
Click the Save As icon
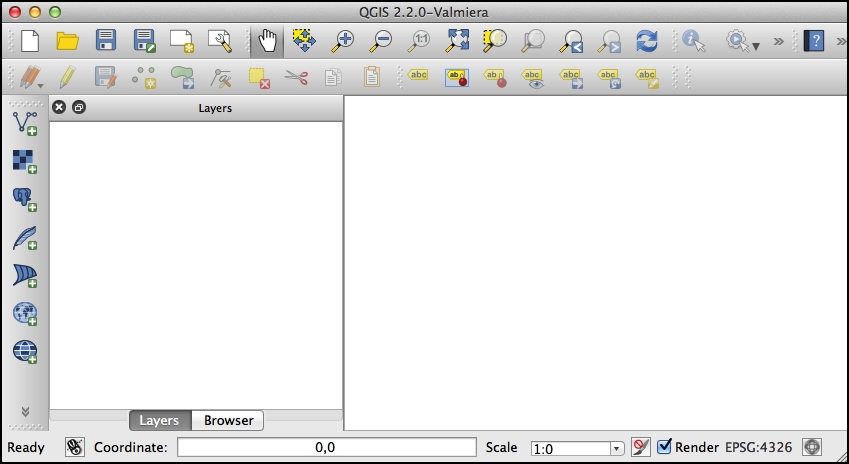click(145, 41)
